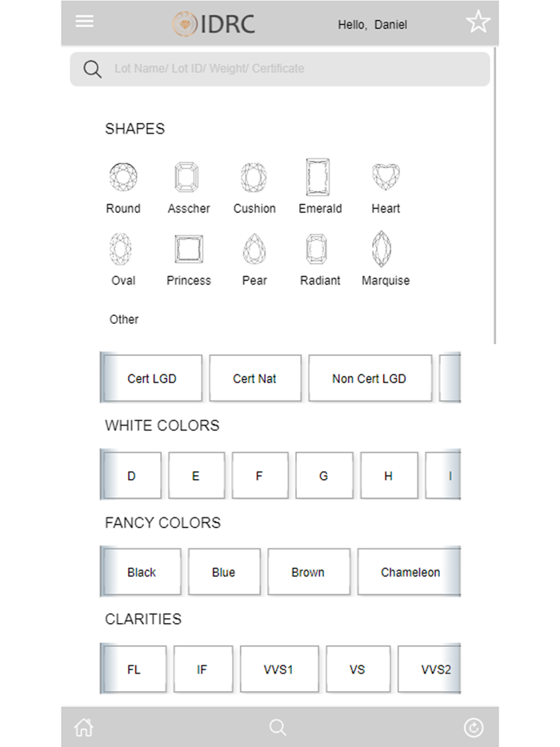The height and width of the screenshot is (747, 560).
Task: Tap the Home icon in bottom bar
Action: click(83, 726)
